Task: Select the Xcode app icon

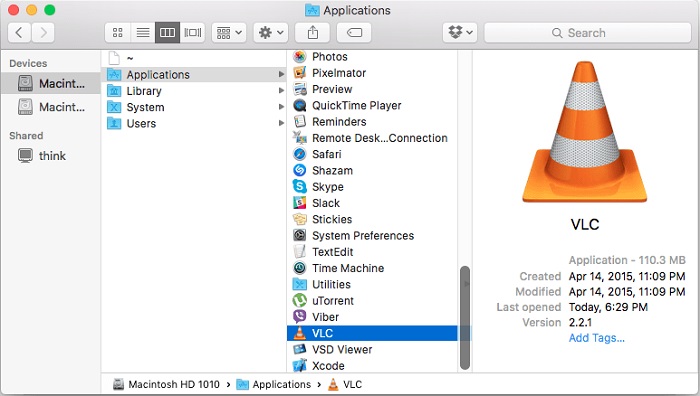Action: coord(300,366)
